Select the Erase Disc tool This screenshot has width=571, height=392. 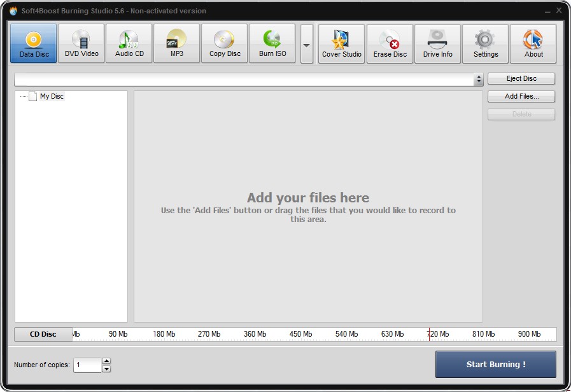pyautogui.click(x=390, y=44)
